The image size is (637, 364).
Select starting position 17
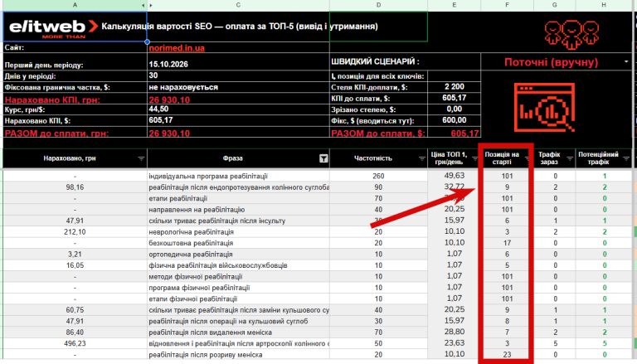[507, 243]
